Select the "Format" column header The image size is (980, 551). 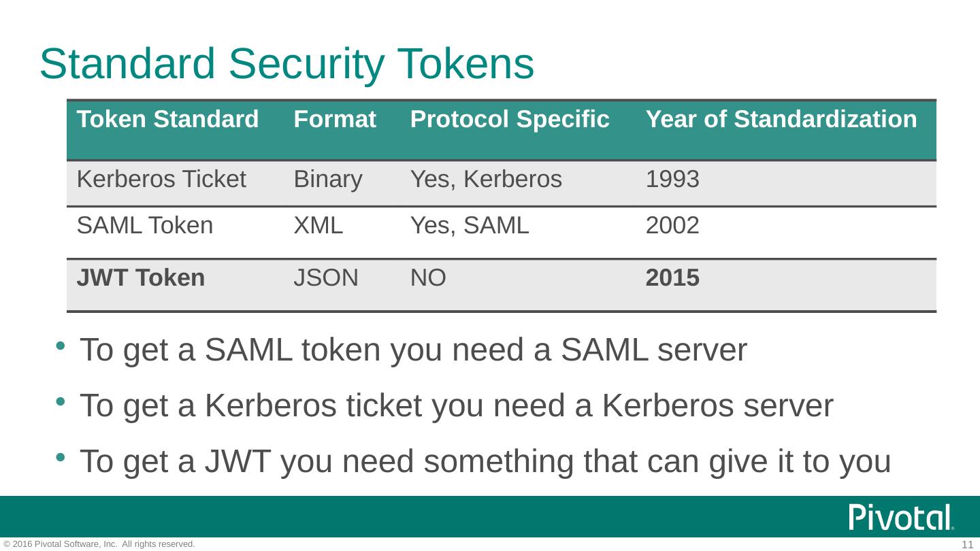point(334,120)
